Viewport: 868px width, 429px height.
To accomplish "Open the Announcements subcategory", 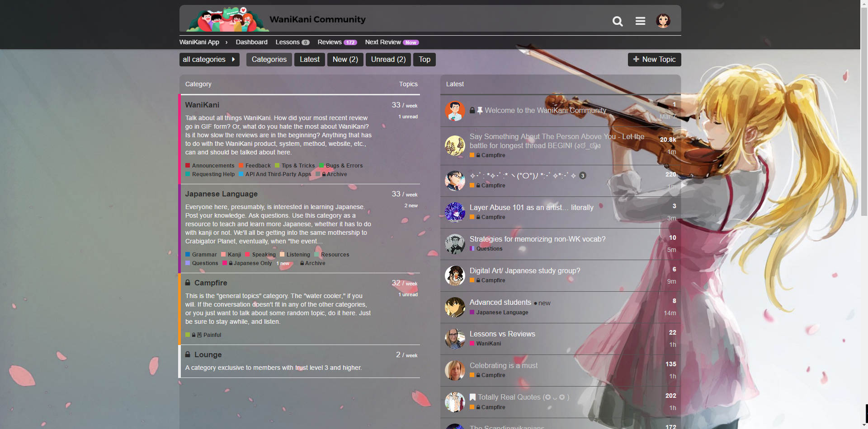I will pyautogui.click(x=210, y=166).
